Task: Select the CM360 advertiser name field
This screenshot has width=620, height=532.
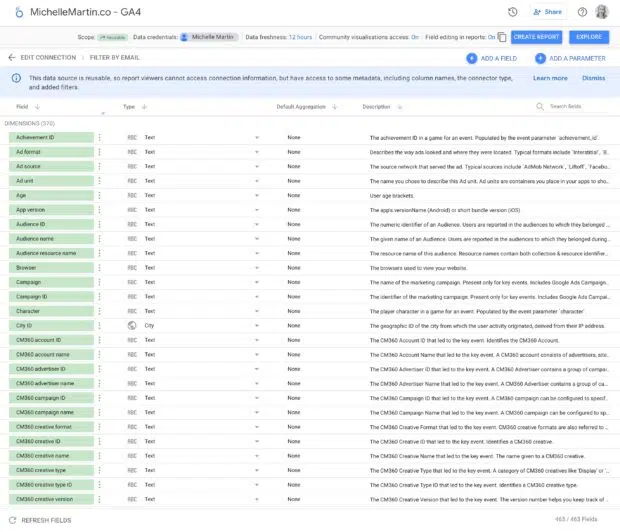Action: (x=51, y=383)
